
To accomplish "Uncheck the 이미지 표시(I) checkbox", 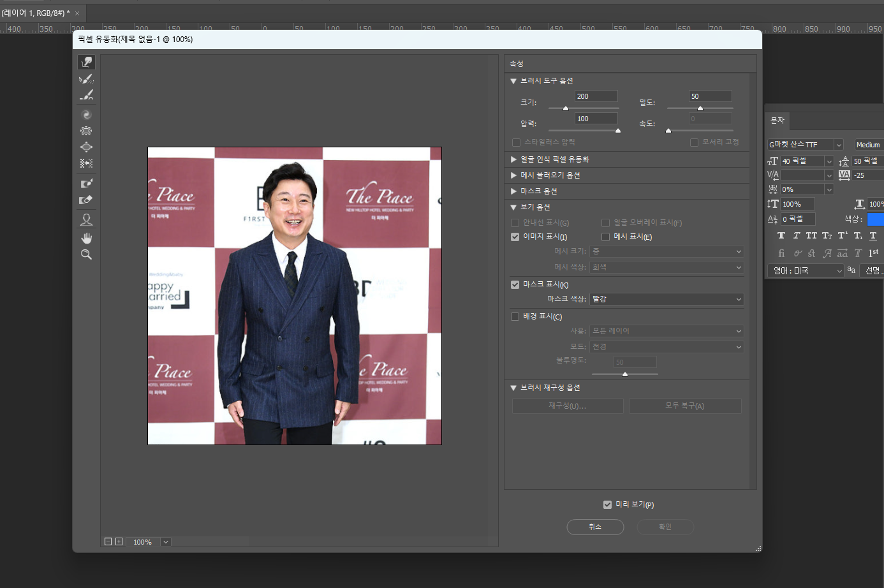I will (x=515, y=237).
